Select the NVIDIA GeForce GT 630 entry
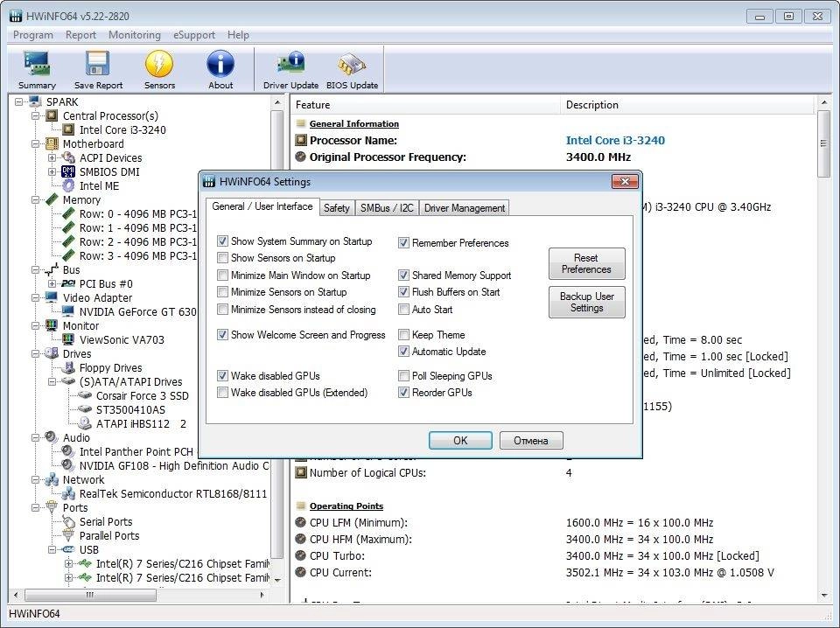This screenshot has height=628, width=840. [x=137, y=311]
